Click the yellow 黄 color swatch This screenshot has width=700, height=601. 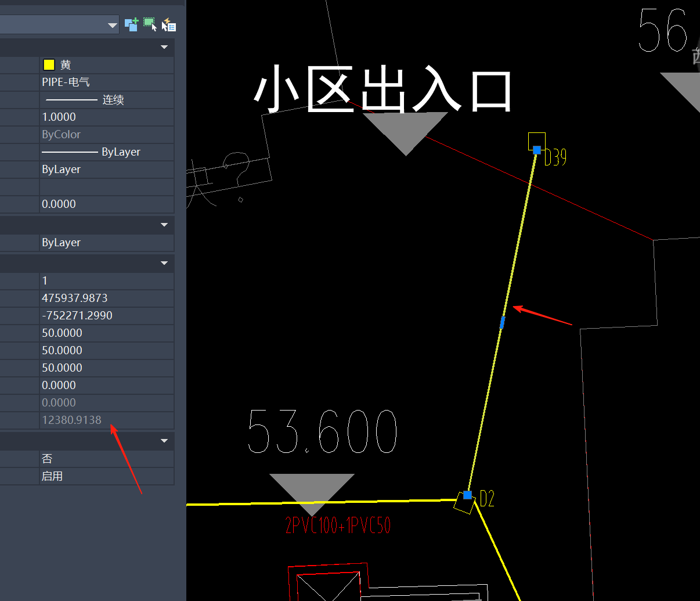49,64
